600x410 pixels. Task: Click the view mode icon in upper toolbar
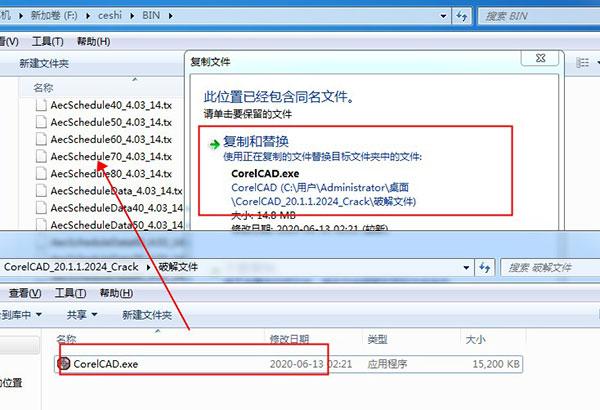[582, 62]
